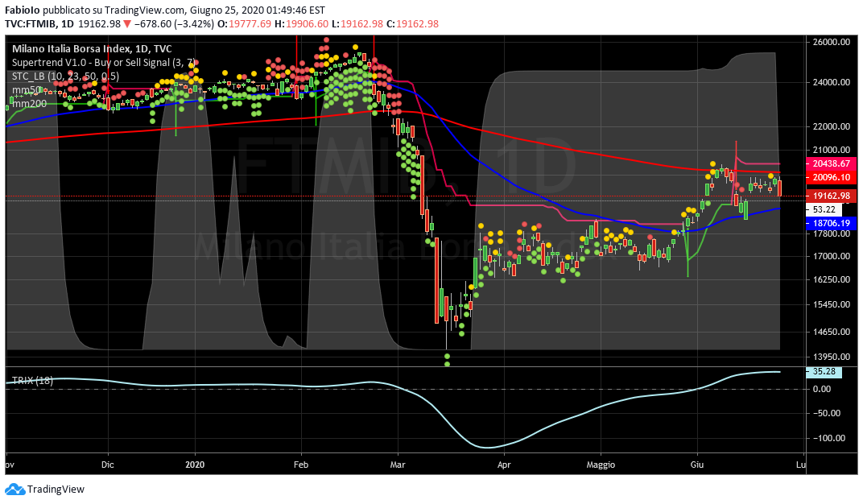Click the Feb time axis label

pos(301,465)
